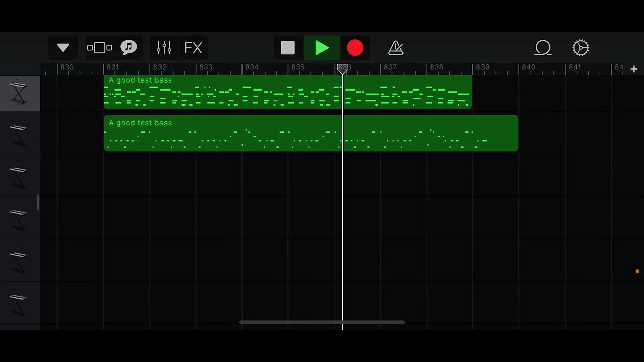Open the sound browser speech-bubble icon
644x362 pixels.
point(129,48)
